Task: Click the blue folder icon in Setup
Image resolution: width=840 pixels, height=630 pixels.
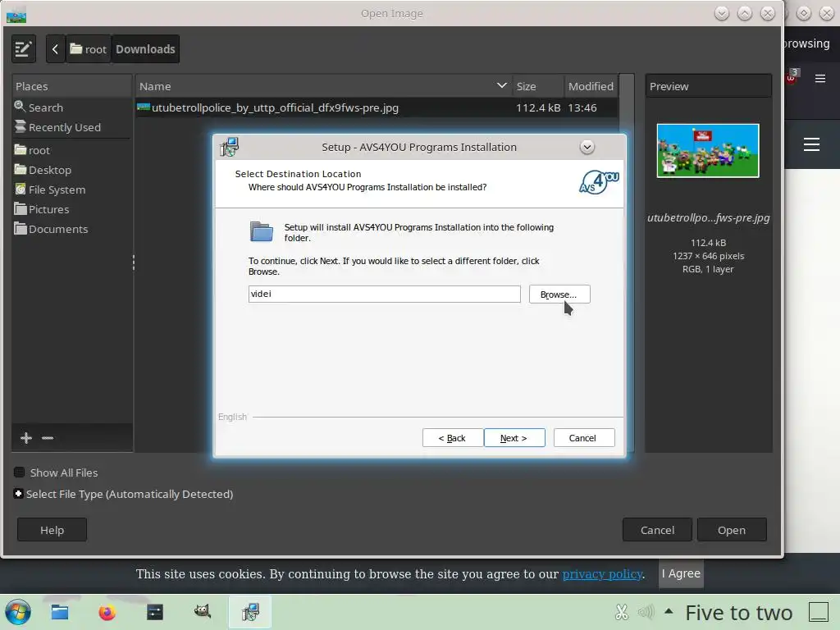Action: tap(262, 232)
